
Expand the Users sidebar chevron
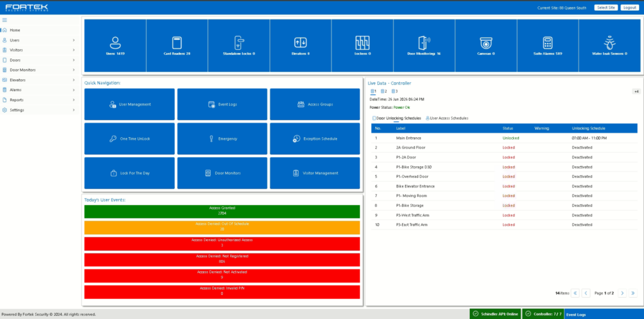coord(74,40)
